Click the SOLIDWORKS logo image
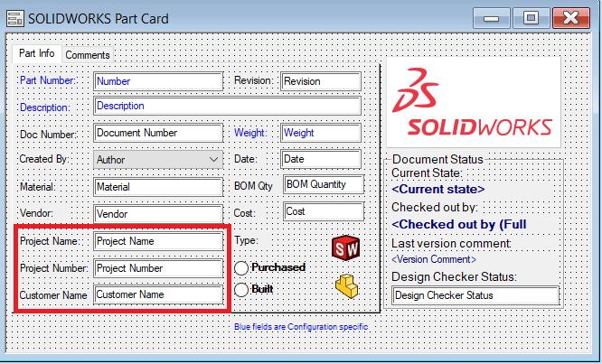The height and width of the screenshot is (364, 602). [x=474, y=102]
